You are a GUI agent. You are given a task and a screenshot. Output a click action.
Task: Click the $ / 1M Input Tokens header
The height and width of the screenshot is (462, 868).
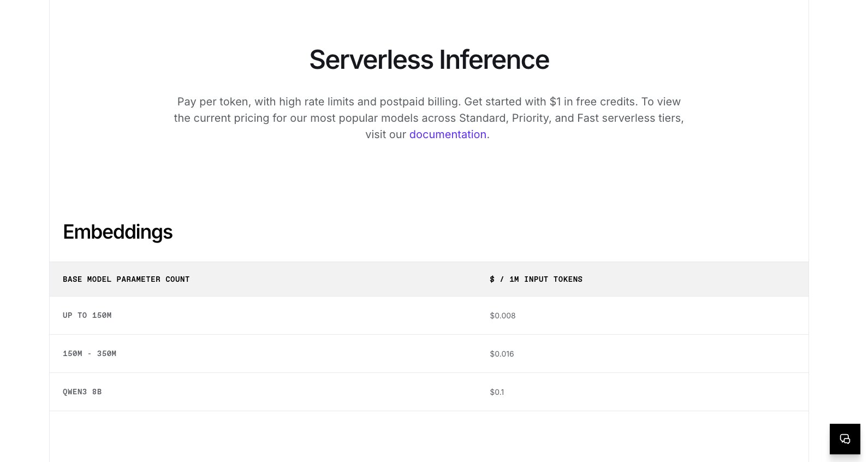536,279
